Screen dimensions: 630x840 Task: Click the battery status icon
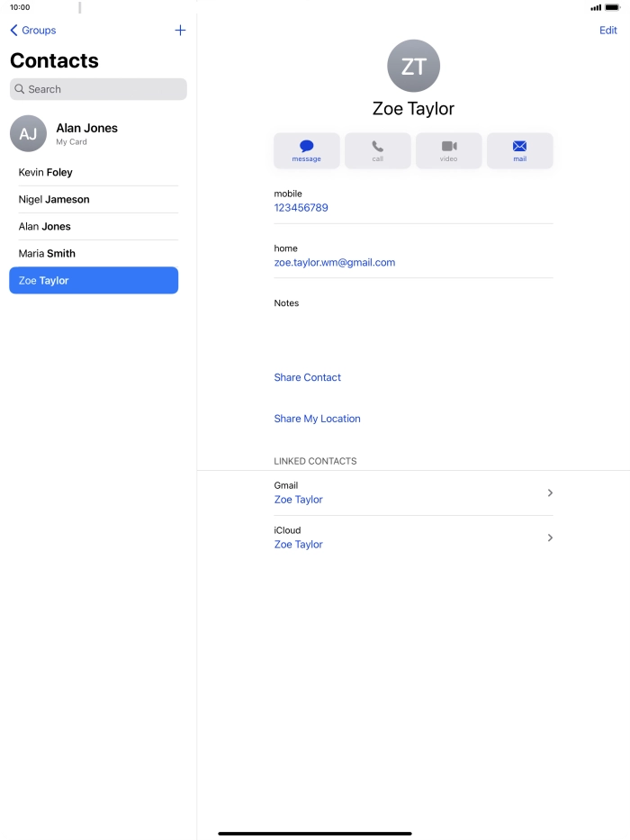[x=612, y=7]
